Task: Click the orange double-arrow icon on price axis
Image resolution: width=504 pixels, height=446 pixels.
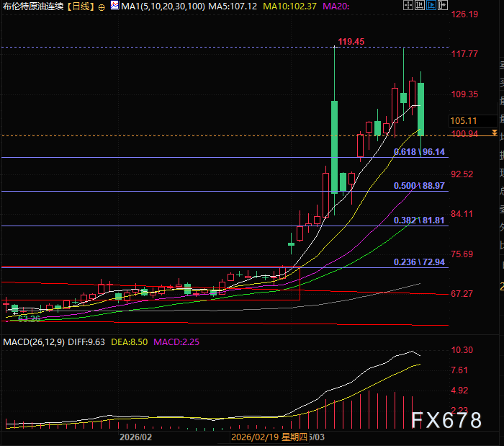Action: click(x=494, y=133)
